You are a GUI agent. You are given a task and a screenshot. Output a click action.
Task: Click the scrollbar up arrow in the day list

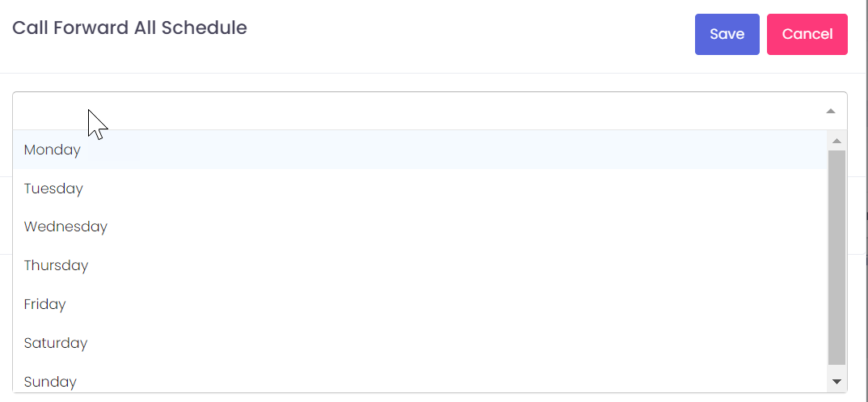836,142
